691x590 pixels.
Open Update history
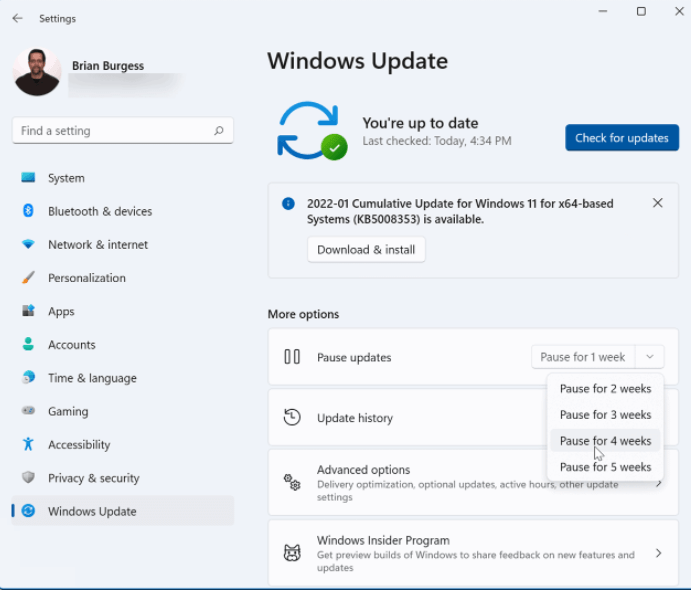(x=407, y=417)
